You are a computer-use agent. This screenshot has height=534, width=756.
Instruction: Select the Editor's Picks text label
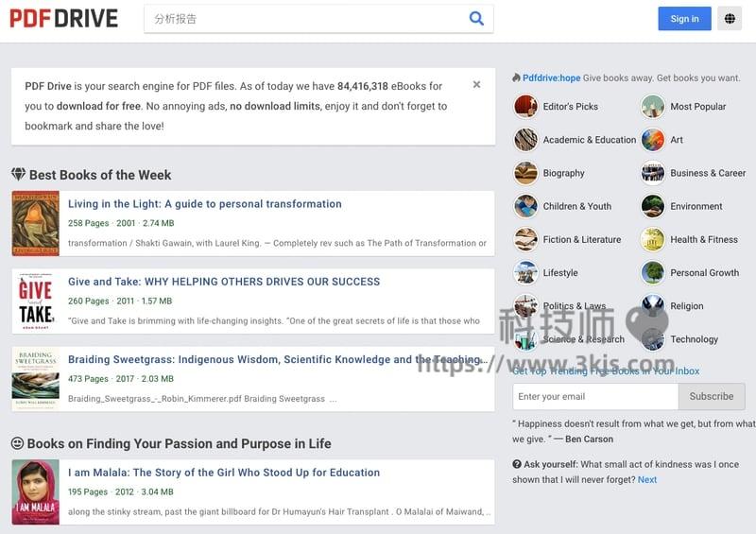pyautogui.click(x=571, y=107)
